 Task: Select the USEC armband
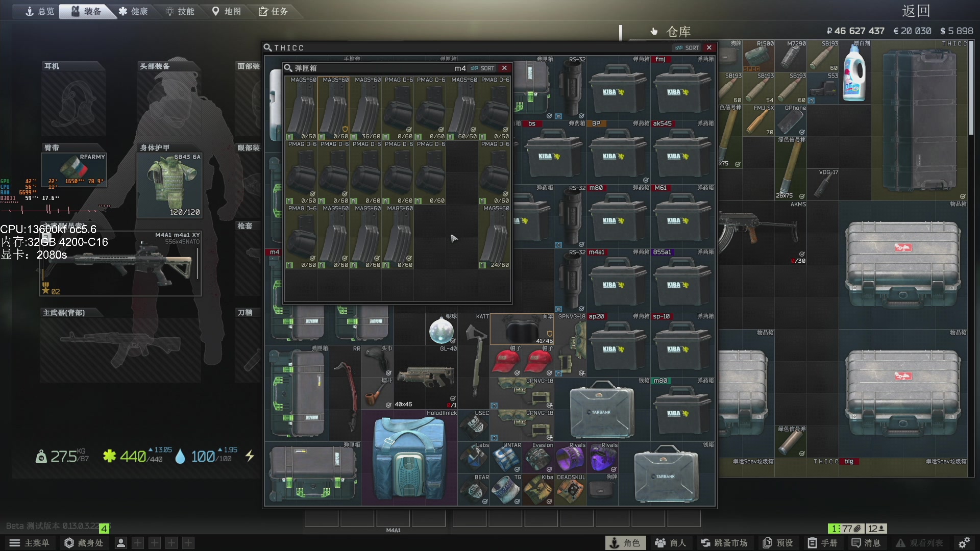(x=474, y=425)
